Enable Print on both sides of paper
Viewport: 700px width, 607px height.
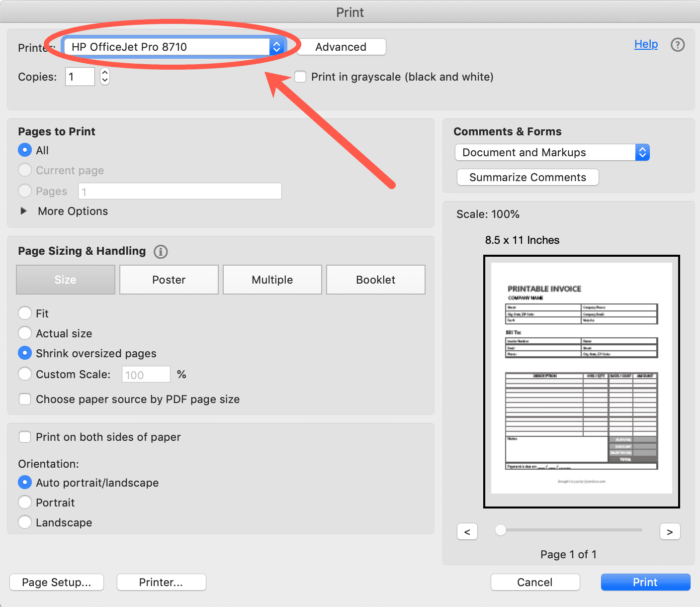(25, 437)
